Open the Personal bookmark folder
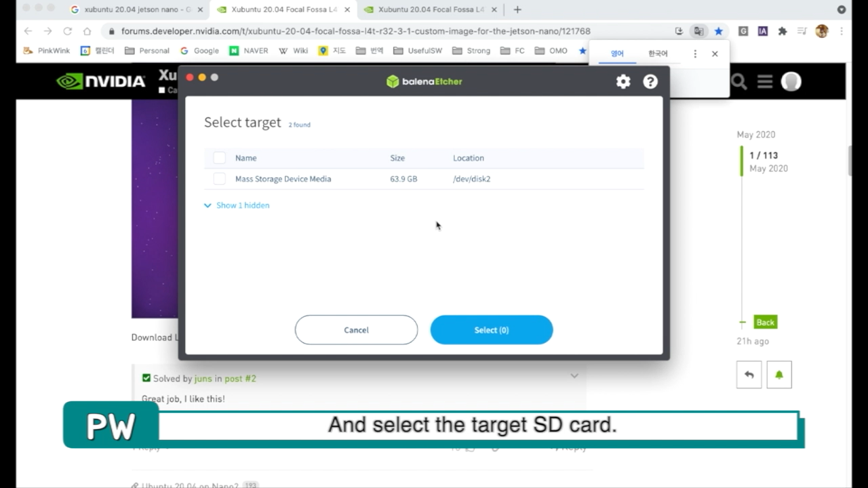 147,51
